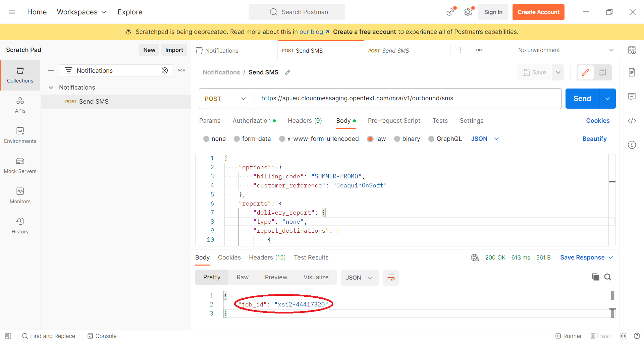Search within the response body

point(608,277)
